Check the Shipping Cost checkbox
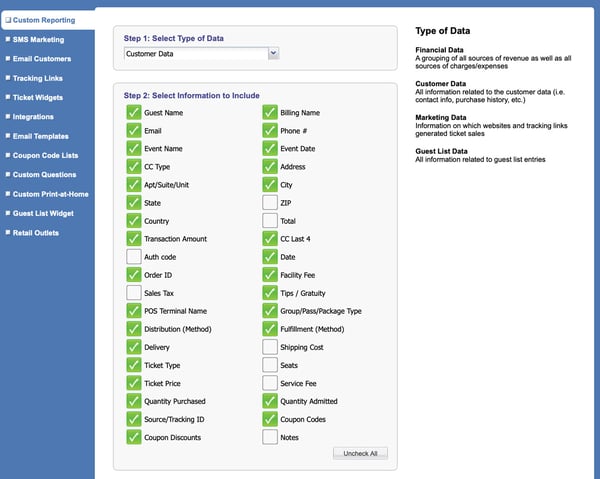This screenshot has width=600, height=479. 270,347
